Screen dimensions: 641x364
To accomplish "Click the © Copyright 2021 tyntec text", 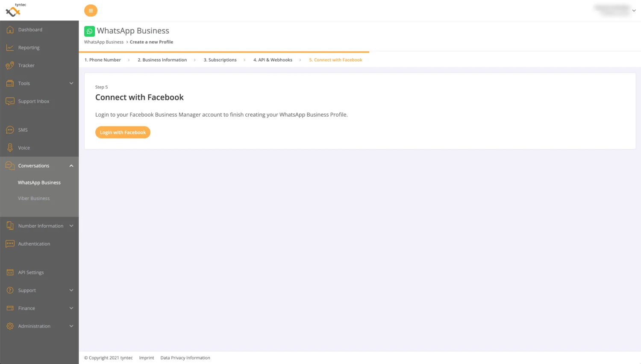I will [108, 358].
